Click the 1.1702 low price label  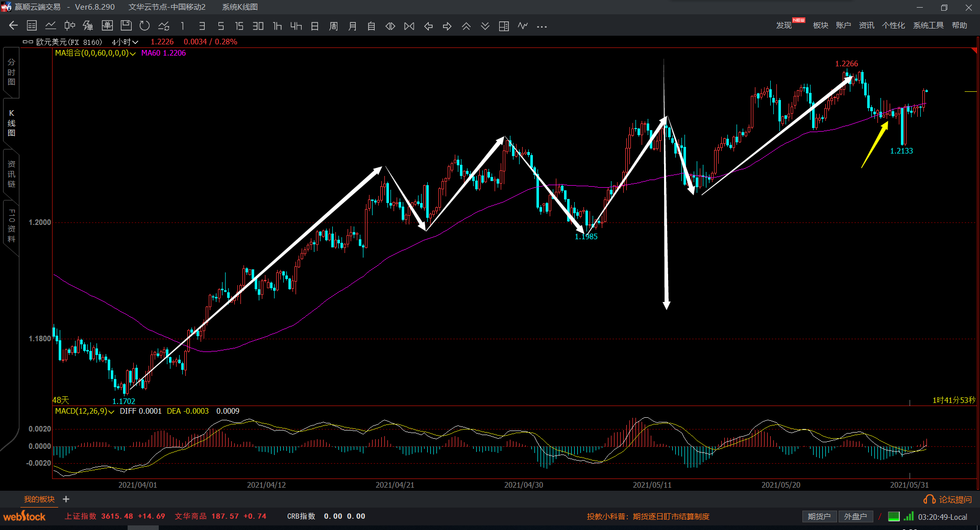coord(124,401)
